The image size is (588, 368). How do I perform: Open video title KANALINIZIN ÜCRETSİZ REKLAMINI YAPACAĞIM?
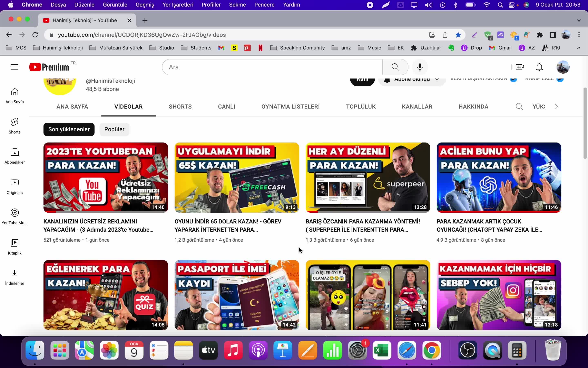(98, 226)
